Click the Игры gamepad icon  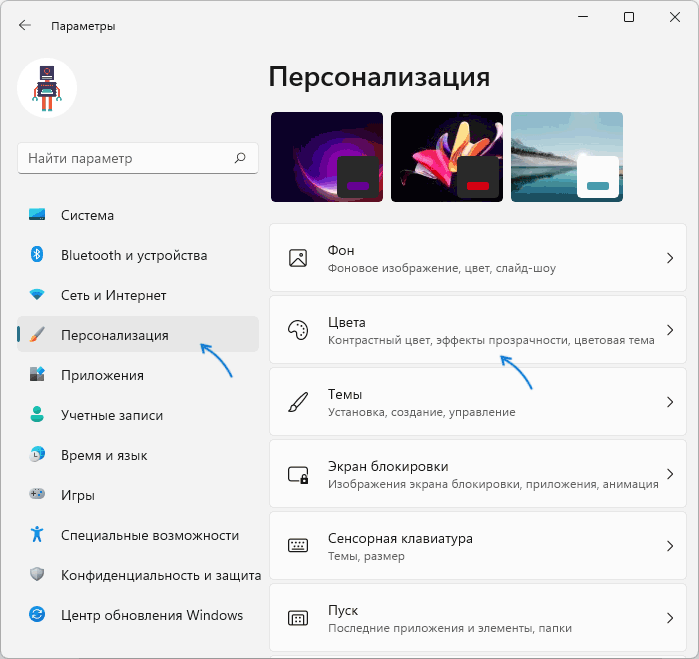coord(37,494)
